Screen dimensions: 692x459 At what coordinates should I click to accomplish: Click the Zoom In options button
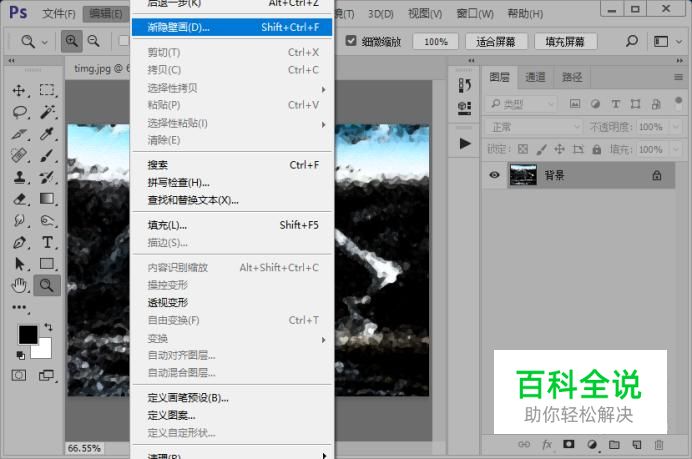click(71, 41)
